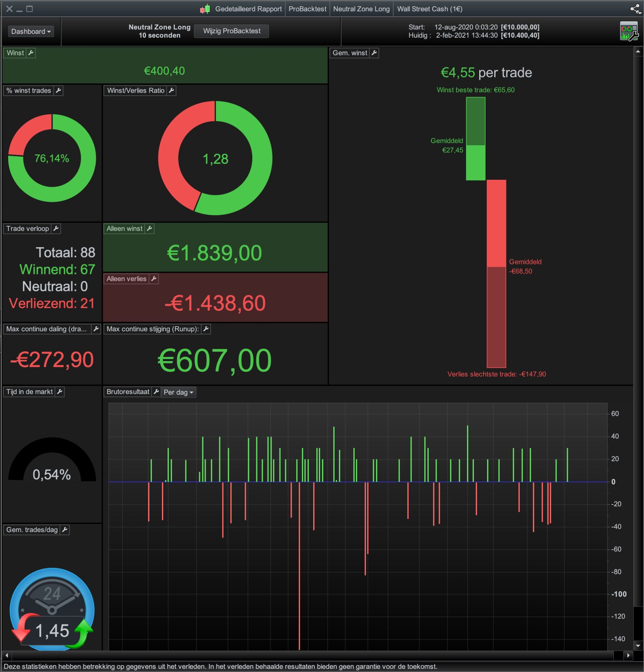Click the wrench icon next to Winst
The height and width of the screenshot is (672, 644).
tap(31, 53)
